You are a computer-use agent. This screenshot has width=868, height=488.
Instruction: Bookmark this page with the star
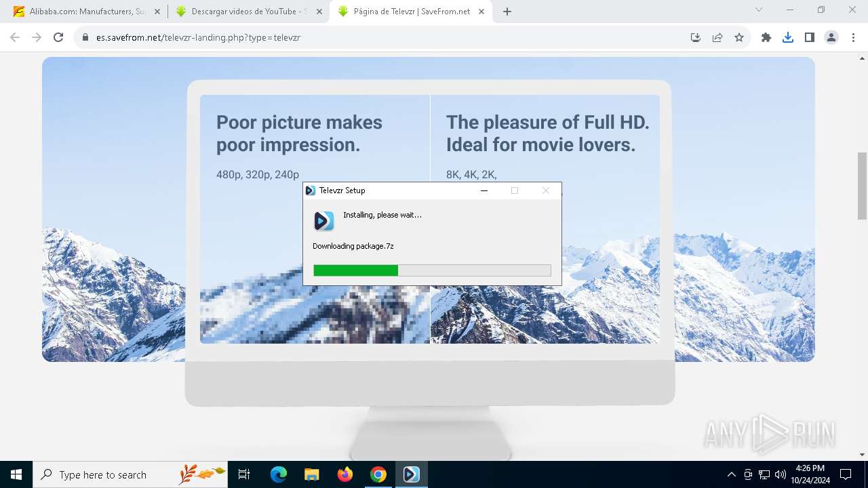click(x=739, y=37)
